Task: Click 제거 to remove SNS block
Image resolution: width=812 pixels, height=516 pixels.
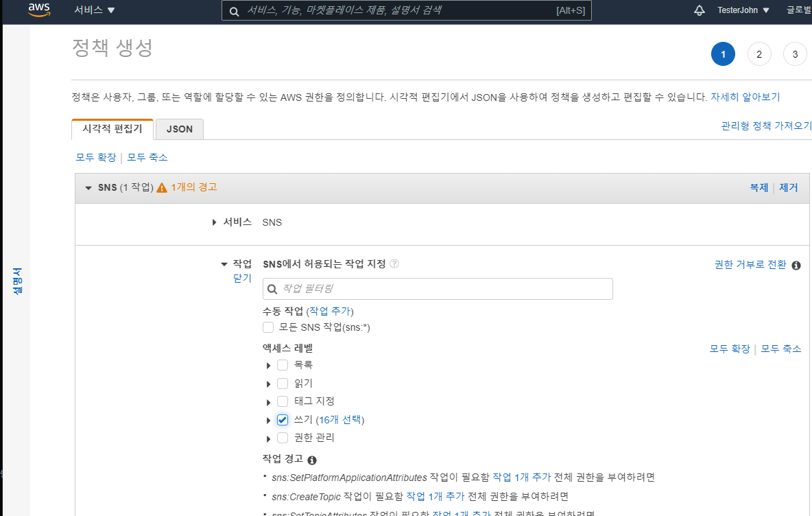Action: pos(789,187)
